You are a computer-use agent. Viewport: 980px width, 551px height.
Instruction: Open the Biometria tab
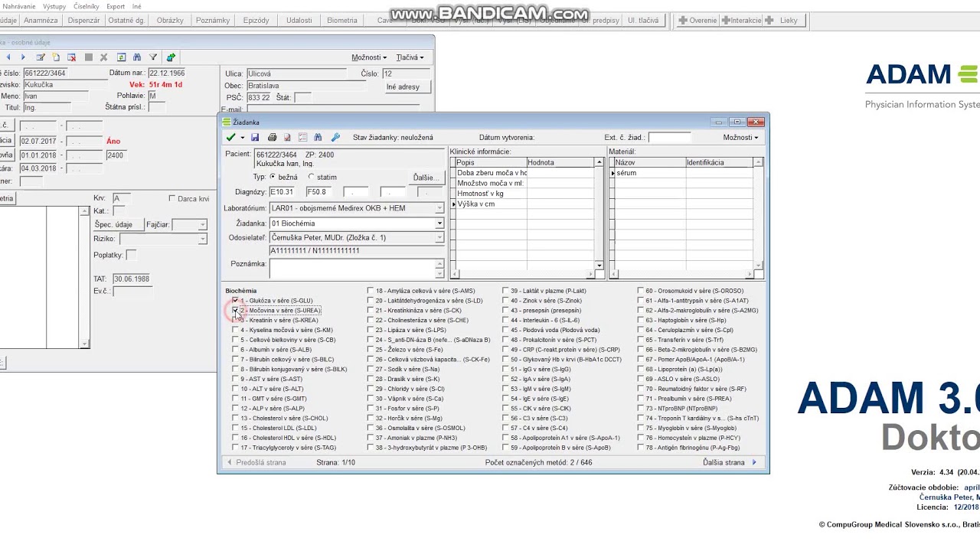342,21
